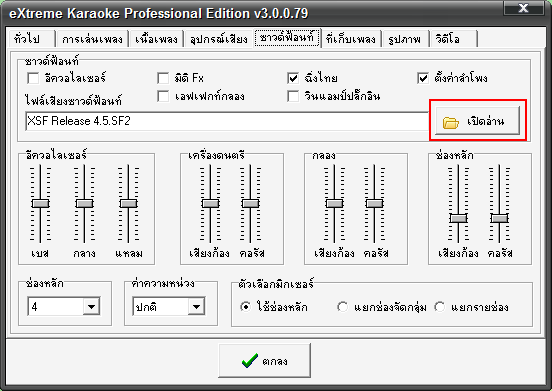Click the soundfont file field XSF Release 4.5.SF2

pos(227,121)
